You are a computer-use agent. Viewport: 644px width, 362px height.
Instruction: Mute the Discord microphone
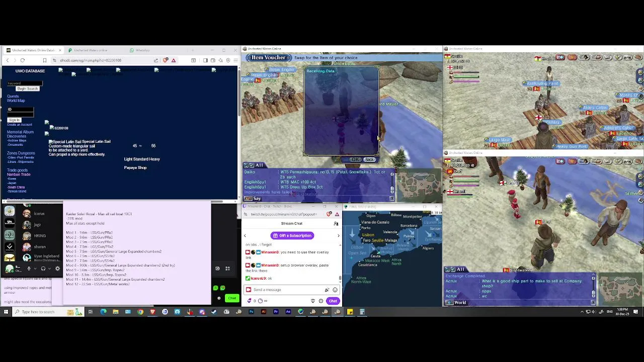click(x=29, y=268)
